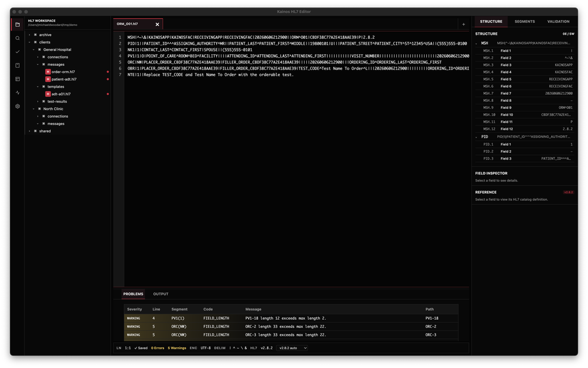588x368 pixels.
Task: Open the activity pulse sidebar icon
Action: click(18, 93)
